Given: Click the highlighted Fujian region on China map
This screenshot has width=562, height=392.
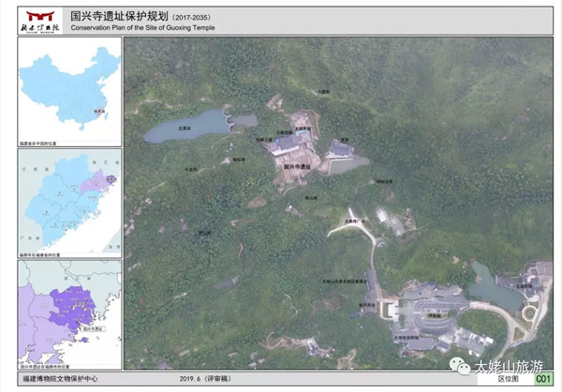Looking at the screenshot, I should [x=99, y=111].
